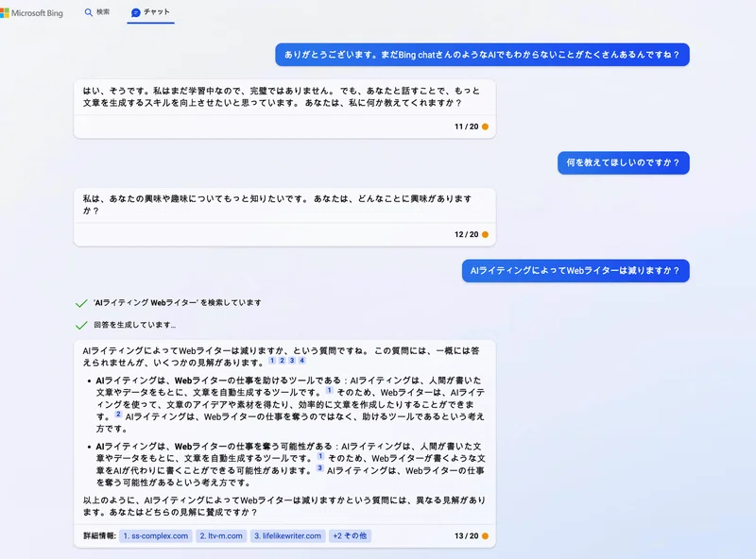Click citation 2 in the first bullet
The height and width of the screenshot is (559, 756).
click(118, 414)
